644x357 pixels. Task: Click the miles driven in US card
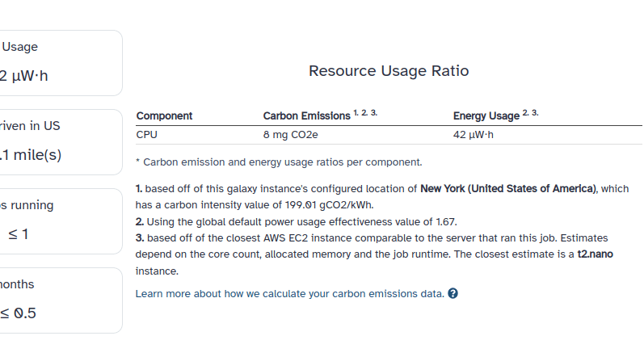61,142
